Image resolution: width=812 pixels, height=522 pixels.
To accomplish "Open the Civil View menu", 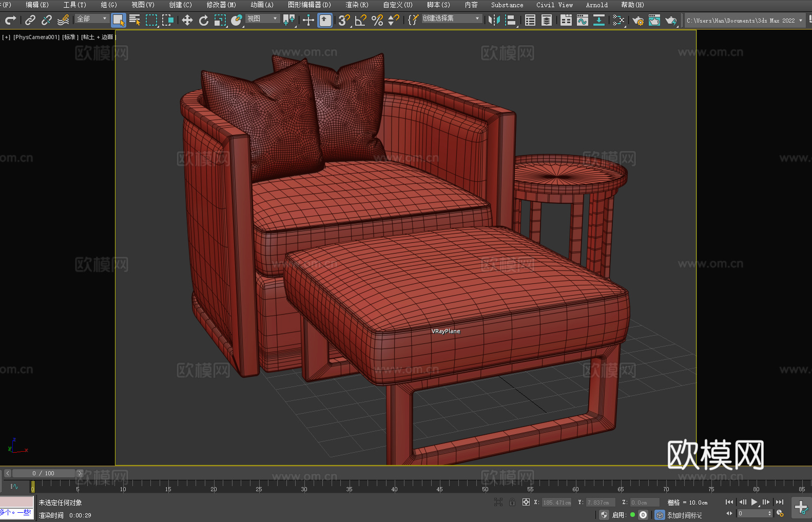I will pos(555,5).
